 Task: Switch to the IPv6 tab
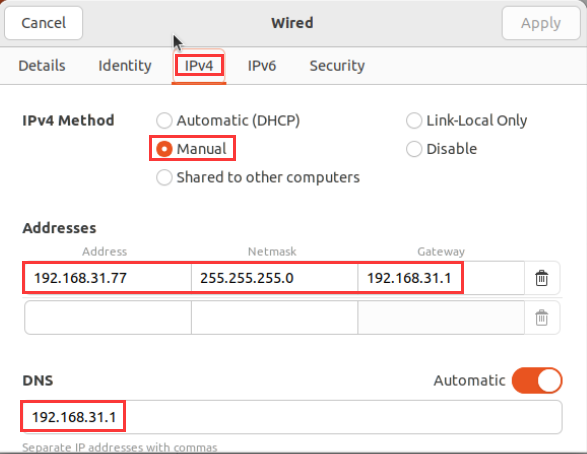(x=262, y=66)
